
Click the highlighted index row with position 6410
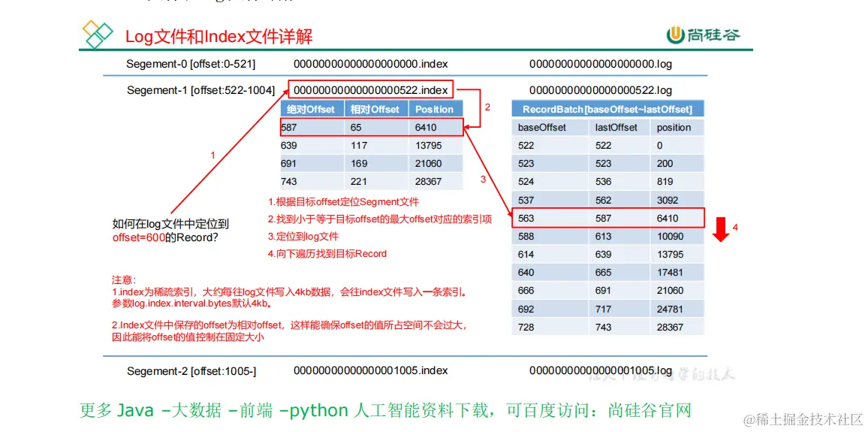pos(371,128)
